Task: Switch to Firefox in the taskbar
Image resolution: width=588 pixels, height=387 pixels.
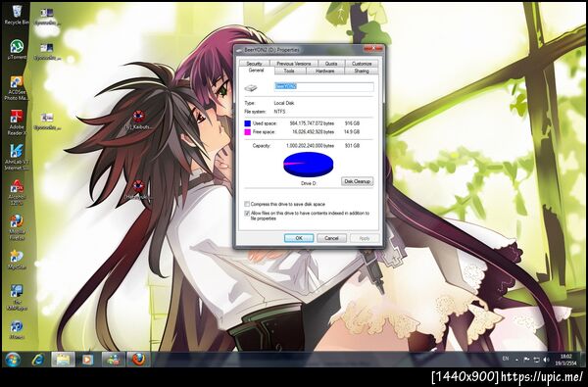Action: [x=138, y=360]
